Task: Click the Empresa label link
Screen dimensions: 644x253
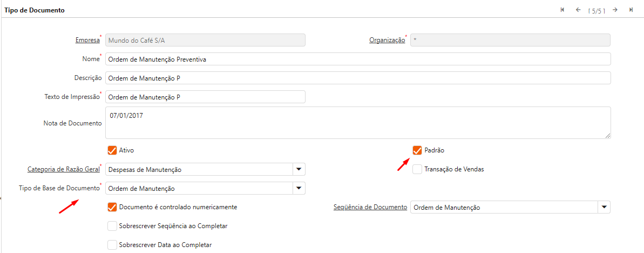Action: click(x=87, y=40)
